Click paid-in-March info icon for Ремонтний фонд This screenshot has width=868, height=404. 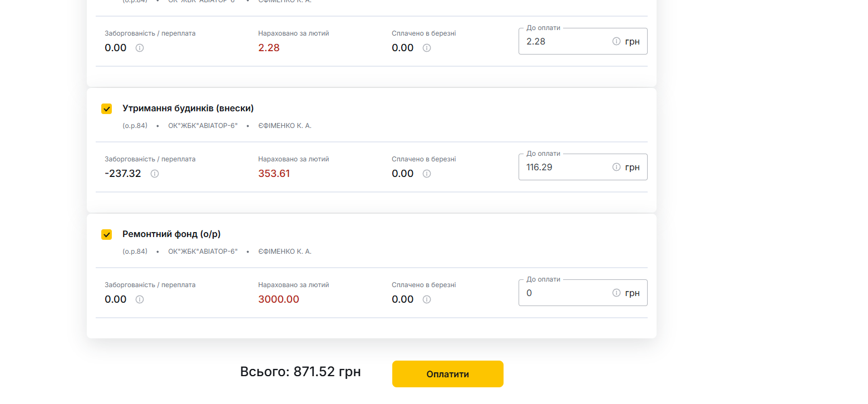pyautogui.click(x=427, y=299)
